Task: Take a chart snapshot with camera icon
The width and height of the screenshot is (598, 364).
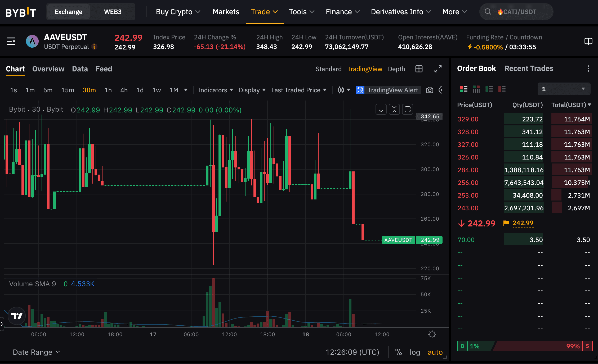Action: 430,90
